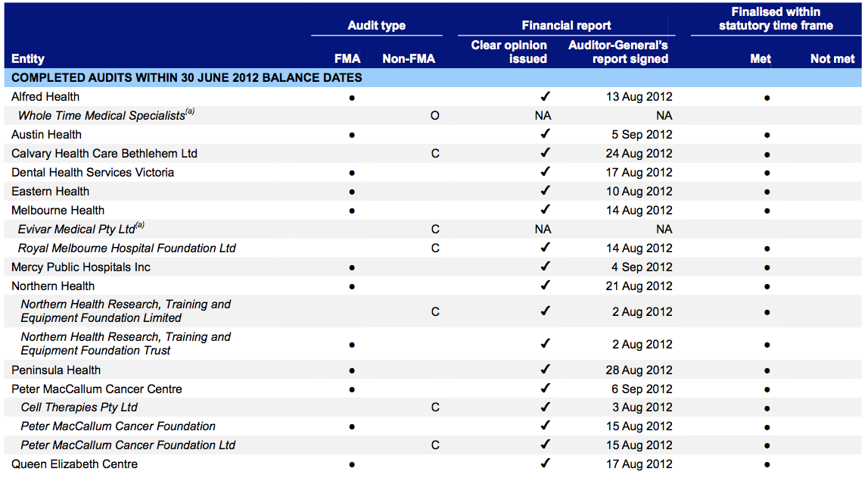Viewport: 868px width, 478px height.
Task: Click "17 Aug 2012" in Dental Health Services row
Action: click(x=639, y=172)
